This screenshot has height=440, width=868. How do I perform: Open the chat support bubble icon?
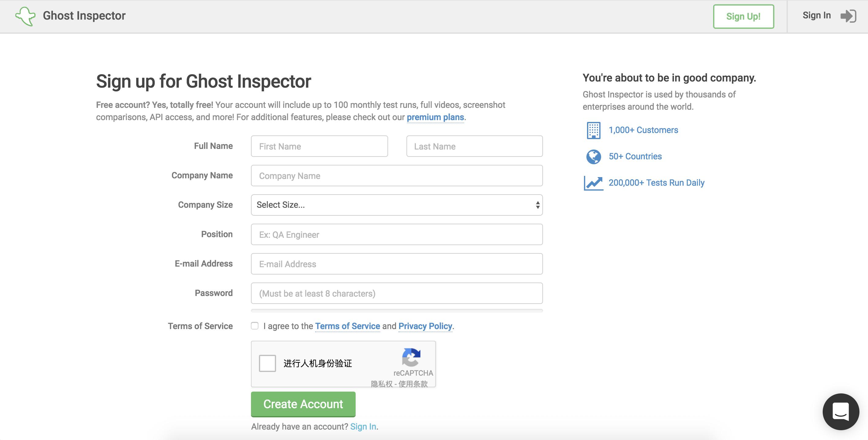841,411
